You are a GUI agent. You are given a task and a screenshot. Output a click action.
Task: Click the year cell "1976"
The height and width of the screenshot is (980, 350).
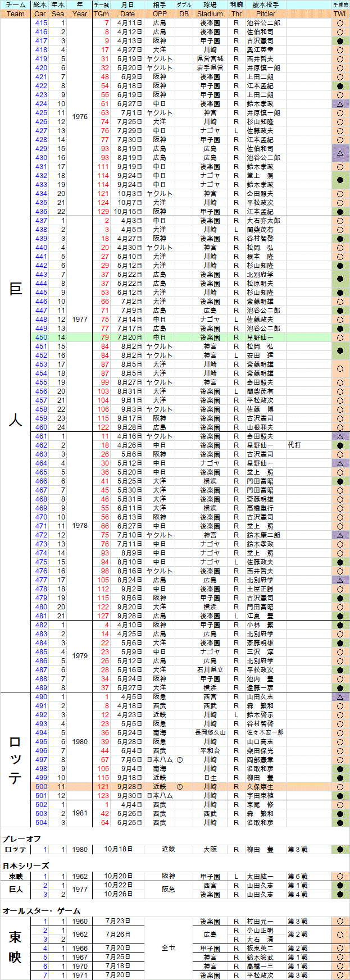coord(80,117)
